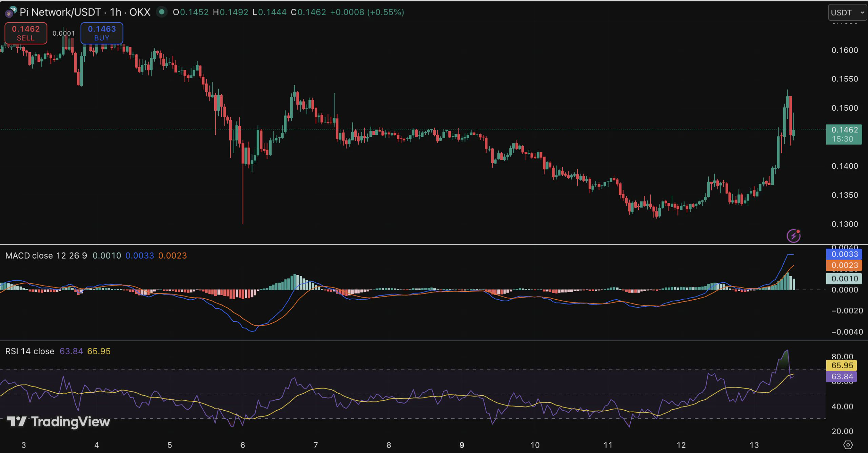Click the 0.1300 price scale label
Viewport: 868px width, 453px height.
click(x=845, y=224)
